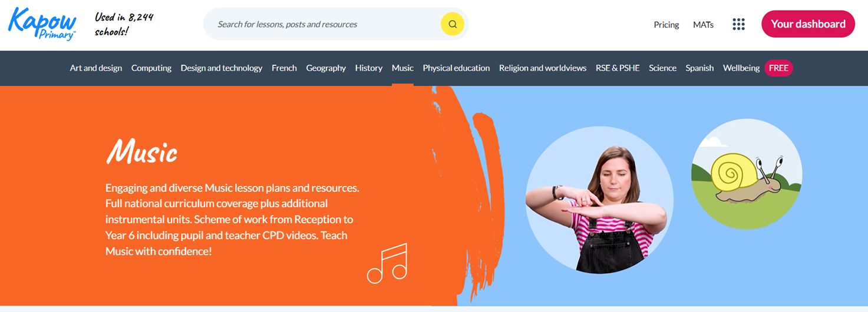
Task: Choose French from the subject navigation
Action: point(284,68)
